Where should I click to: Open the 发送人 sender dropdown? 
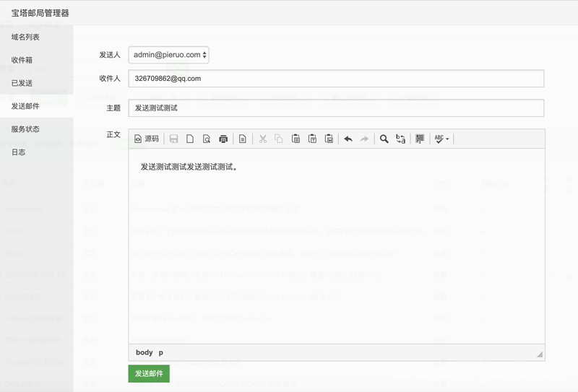(x=169, y=55)
